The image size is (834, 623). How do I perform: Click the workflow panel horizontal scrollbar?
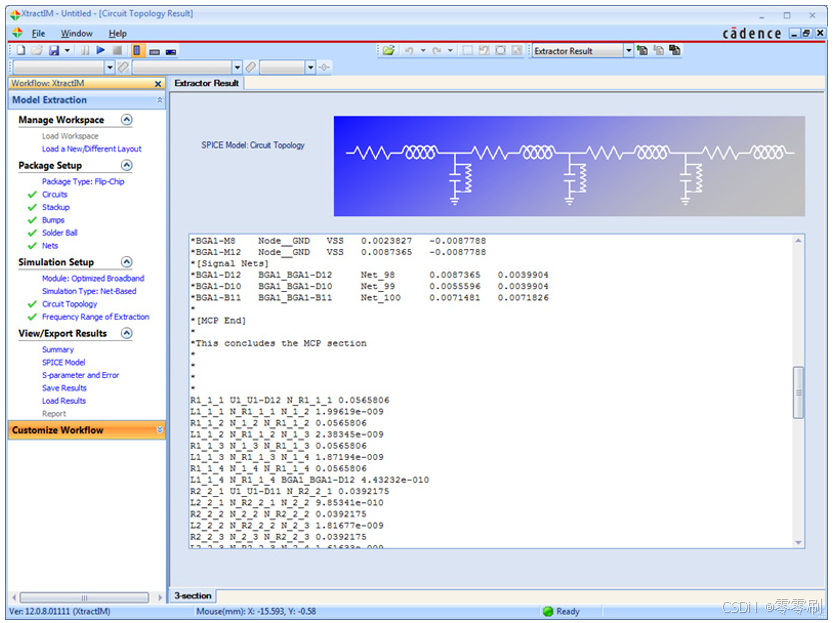pyautogui.click(x=84, y=597)
